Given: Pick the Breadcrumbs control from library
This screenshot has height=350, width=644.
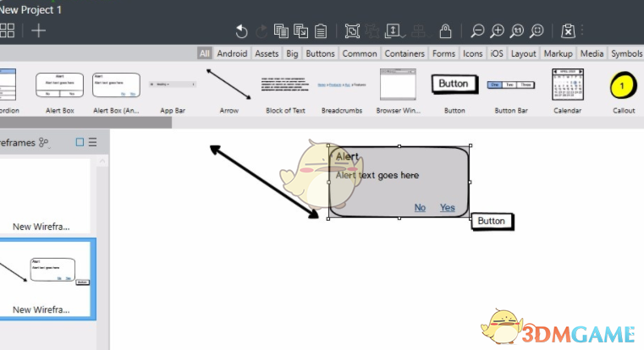Looking at the screenshot, I should pos(342,91).
